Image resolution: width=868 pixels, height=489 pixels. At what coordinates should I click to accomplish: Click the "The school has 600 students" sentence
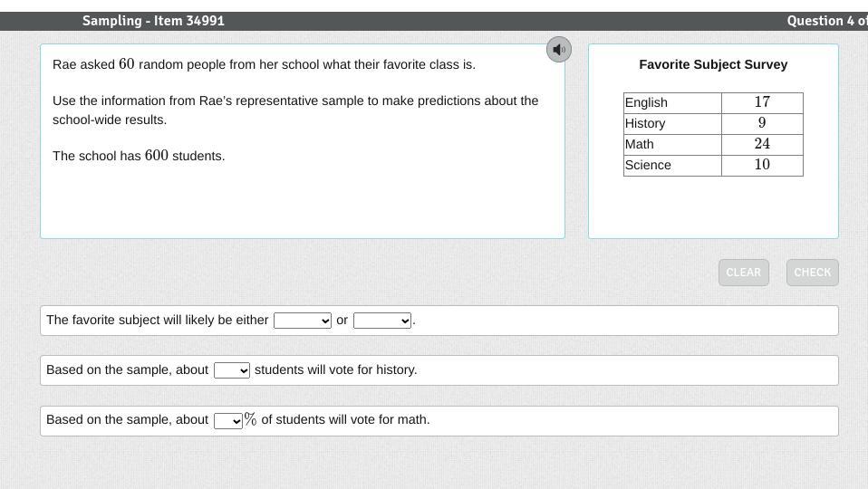point(139,156)
